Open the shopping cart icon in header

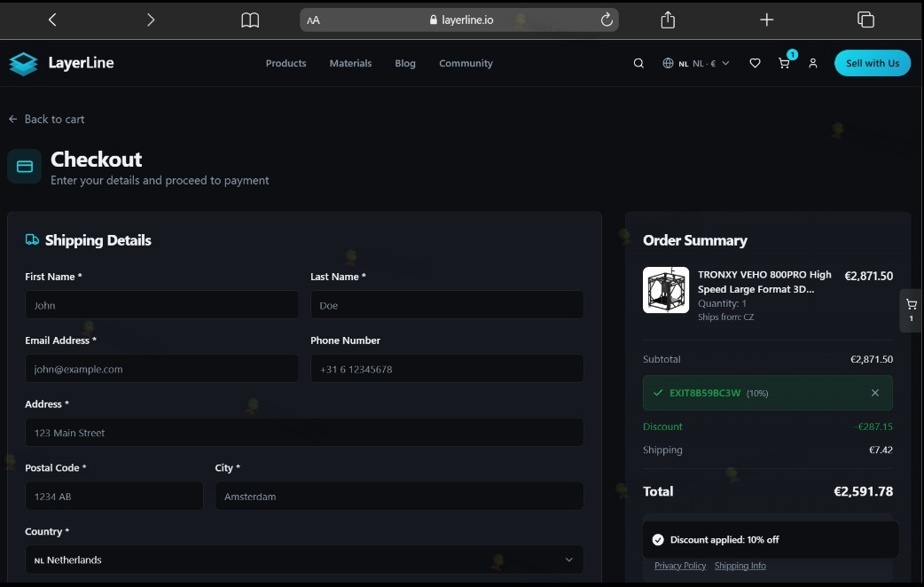click(785, 63)
